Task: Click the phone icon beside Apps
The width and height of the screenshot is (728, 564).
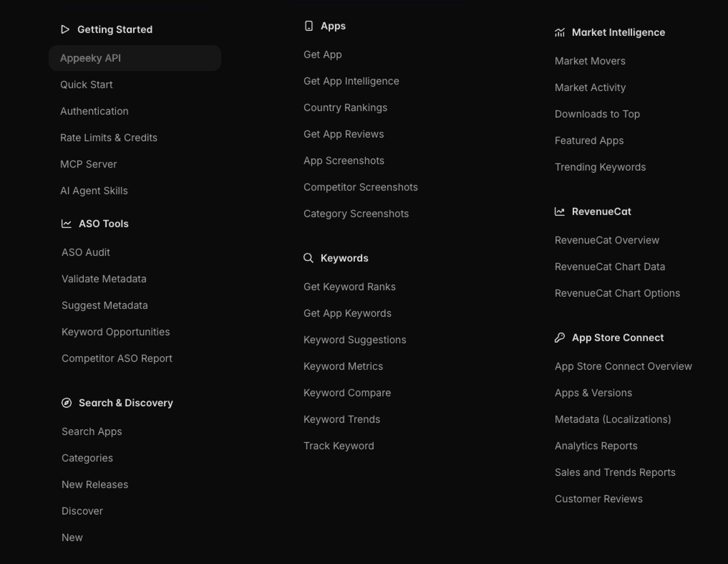Action: pyautogui.click(x=309, y=26)
